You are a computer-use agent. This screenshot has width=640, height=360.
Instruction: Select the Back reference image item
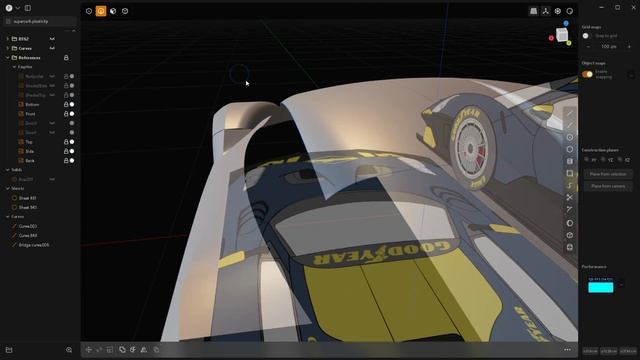(30, 161)
